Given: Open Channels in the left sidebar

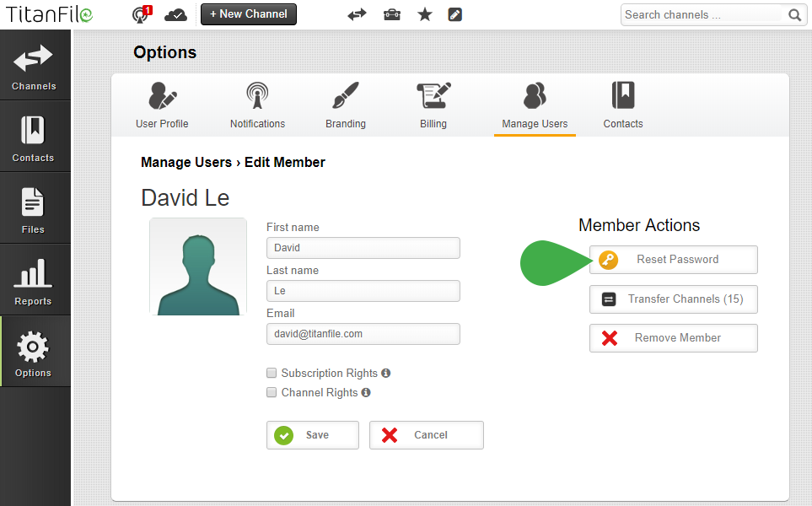Looking at the screenshot, I should click(35, 66).
